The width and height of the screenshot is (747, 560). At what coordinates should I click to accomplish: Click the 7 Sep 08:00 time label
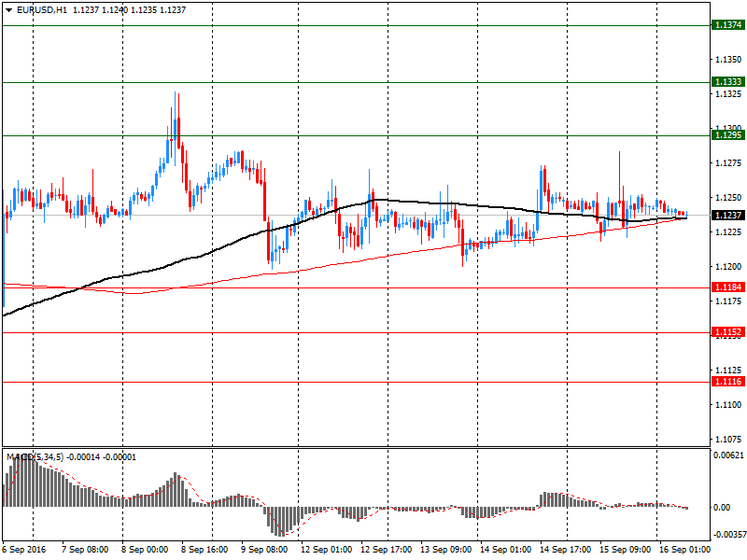pos(85,550)
